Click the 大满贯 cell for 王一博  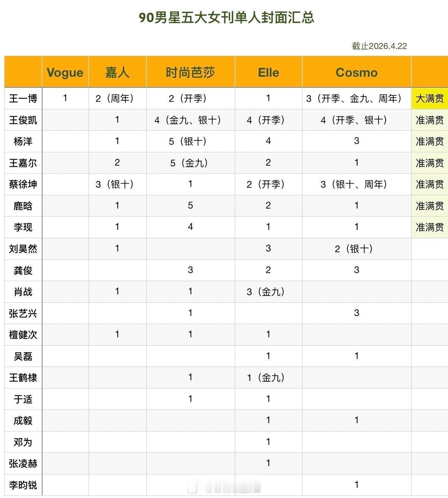430,99
